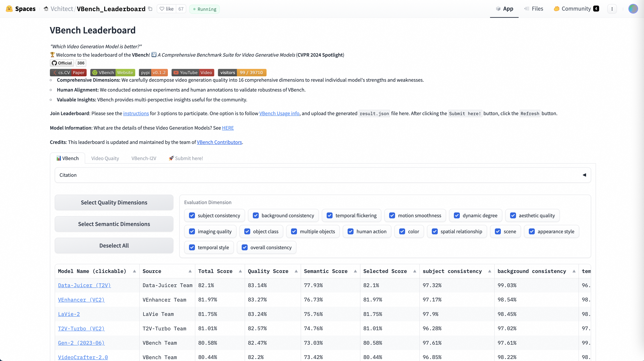Uncheck subject consistency dimension
The height and width of the screenshot is (361, 644).
192,216
